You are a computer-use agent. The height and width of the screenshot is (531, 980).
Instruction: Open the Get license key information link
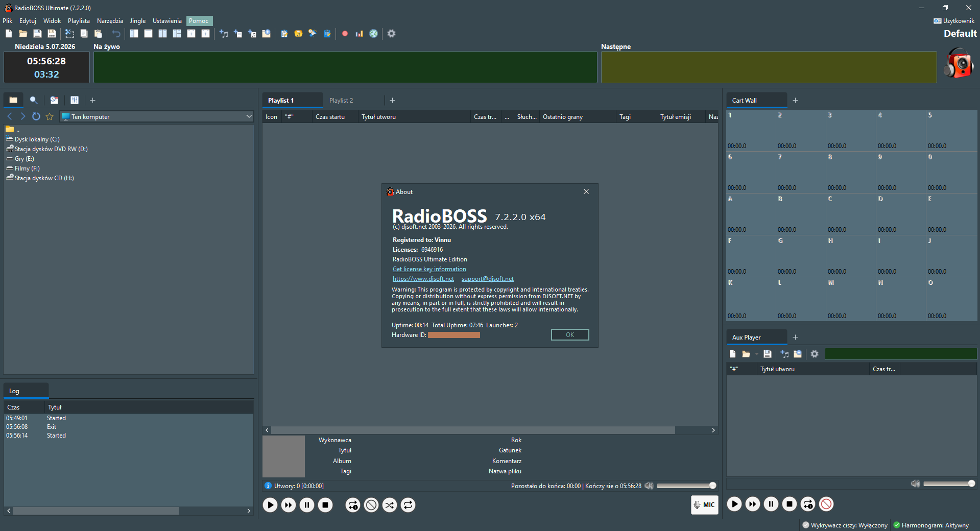pos(429,269)
